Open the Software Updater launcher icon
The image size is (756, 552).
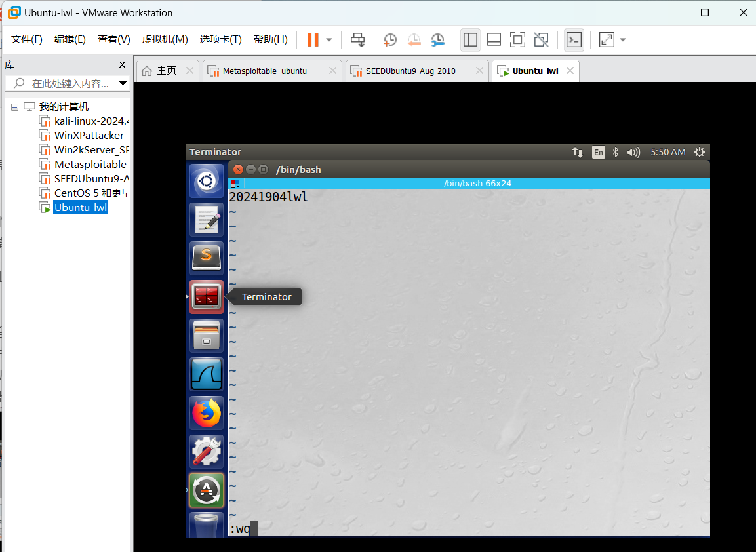click(207, 490)
